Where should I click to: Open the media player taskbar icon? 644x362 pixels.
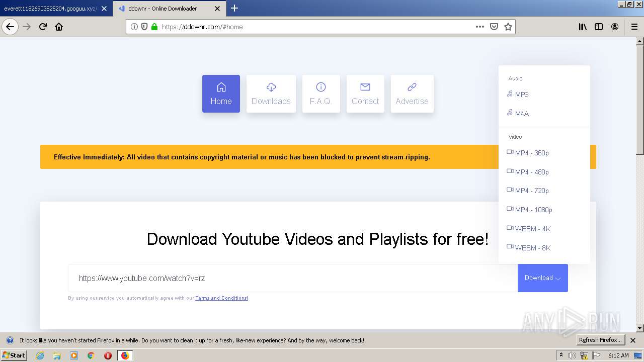click(74, 355)
